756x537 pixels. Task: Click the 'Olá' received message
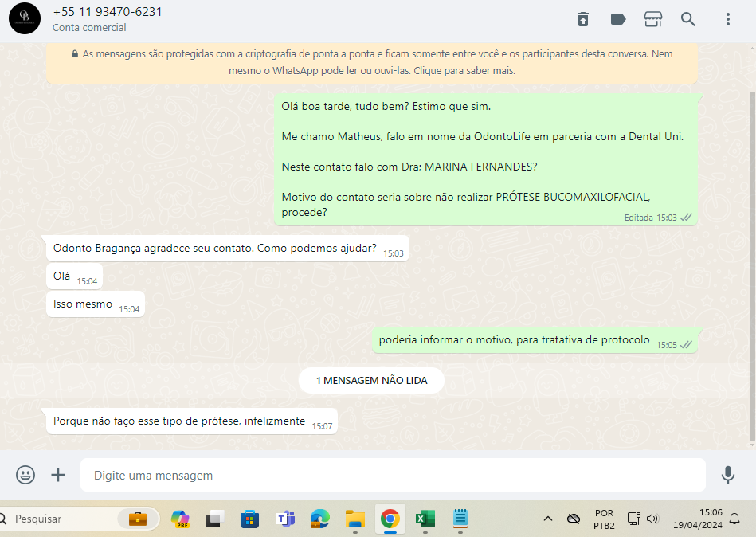(74, 276)
